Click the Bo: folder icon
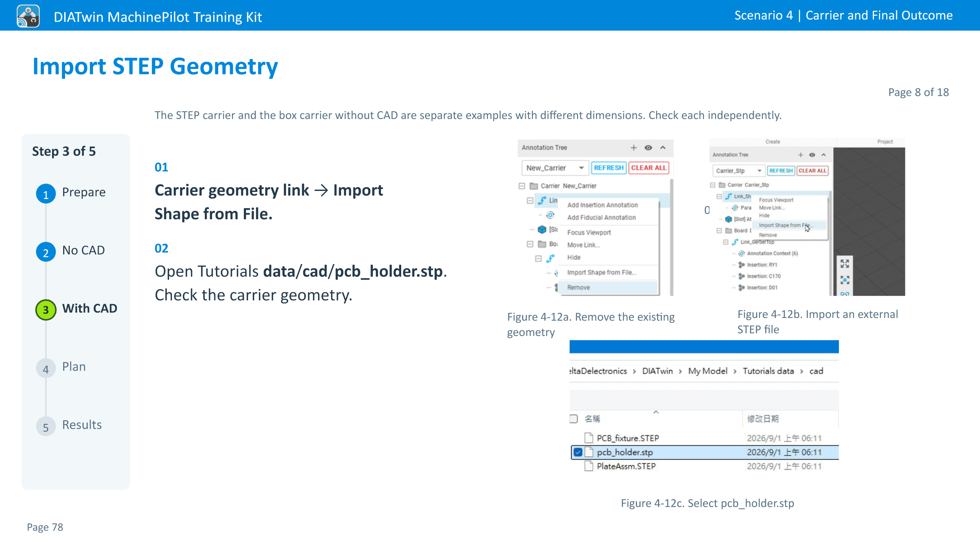 click(542, 244)
